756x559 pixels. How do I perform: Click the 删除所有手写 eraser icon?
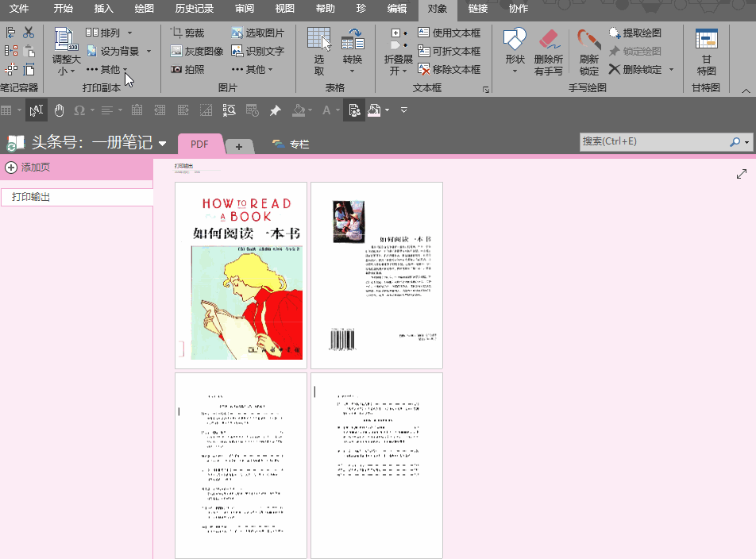coord(550,40)
